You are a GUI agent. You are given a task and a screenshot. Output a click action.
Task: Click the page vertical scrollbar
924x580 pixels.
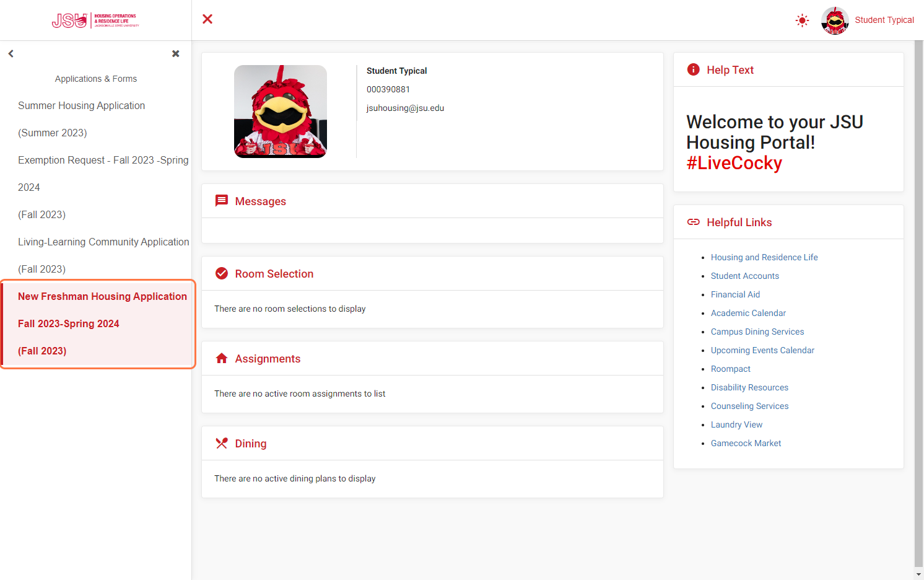[919, 302]
